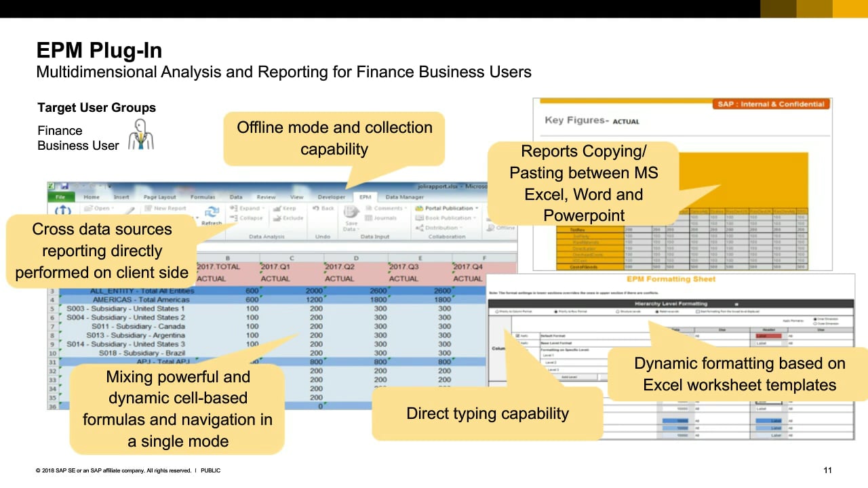The image size is (868, 488).
Task: Click the Back undo icon
Action: click(x=317, y=209)
